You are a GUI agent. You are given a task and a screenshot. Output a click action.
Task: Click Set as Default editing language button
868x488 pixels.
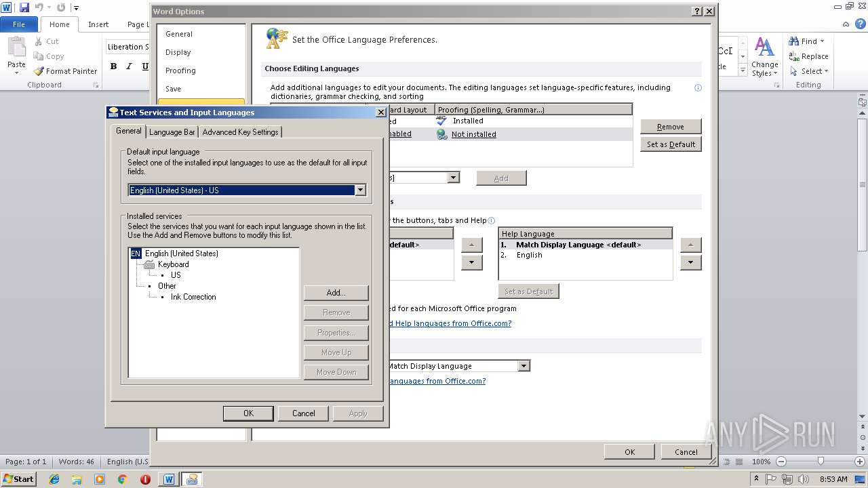[671, 144]
